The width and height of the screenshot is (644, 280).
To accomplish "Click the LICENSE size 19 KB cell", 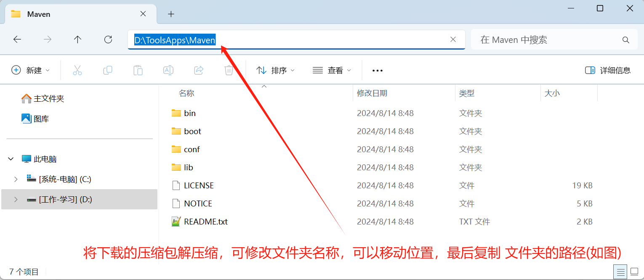I will click(582, 185).
